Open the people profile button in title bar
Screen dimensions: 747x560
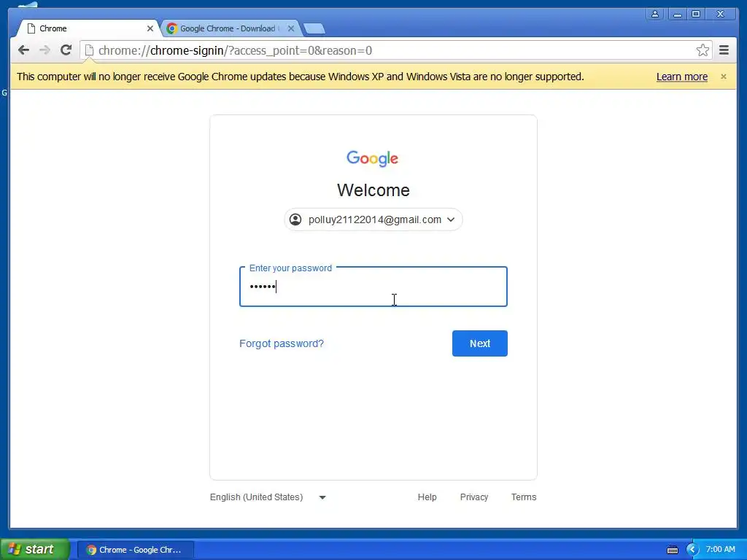click(x=655, y=15)
